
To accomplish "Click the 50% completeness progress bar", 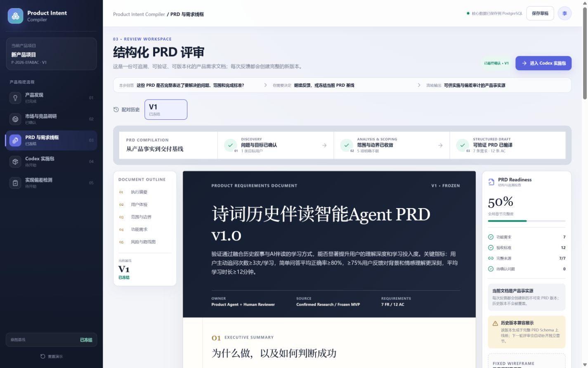I will pos(527,221).
